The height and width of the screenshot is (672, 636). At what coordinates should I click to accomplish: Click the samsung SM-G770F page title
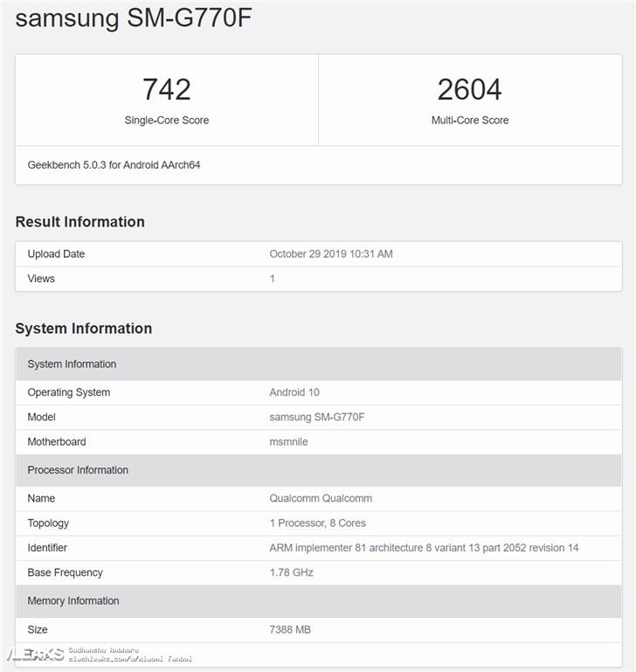pos(133,18)
